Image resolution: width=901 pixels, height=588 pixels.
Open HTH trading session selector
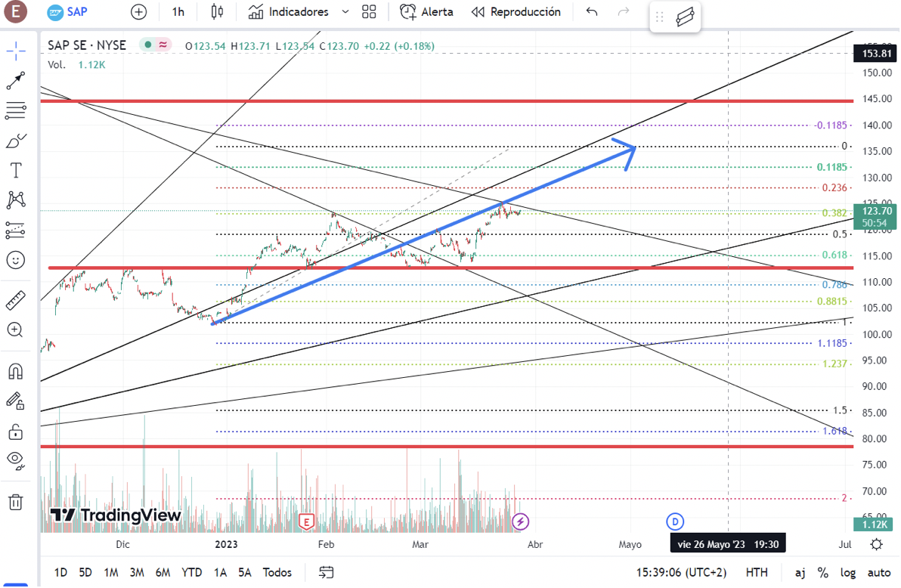coord(756,572)
